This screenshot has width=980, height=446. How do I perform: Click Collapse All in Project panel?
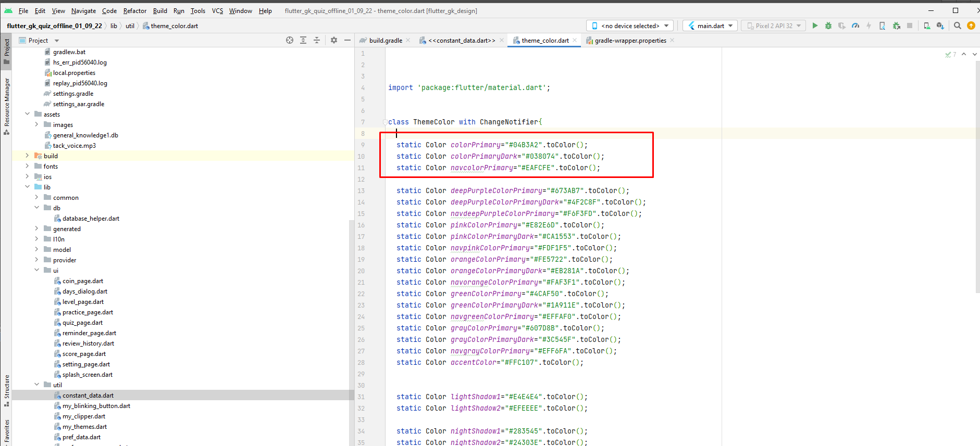coord(317,40)
